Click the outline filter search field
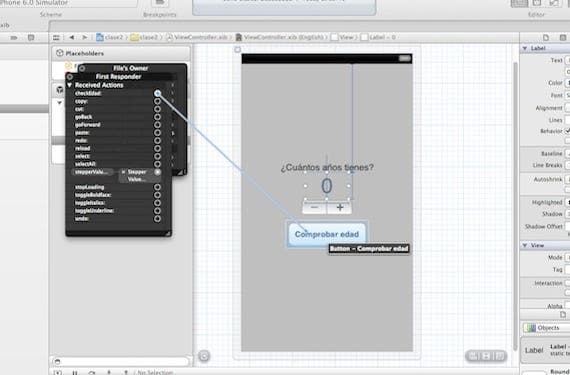This screenshot has width=570, height=375. (121, 362)
